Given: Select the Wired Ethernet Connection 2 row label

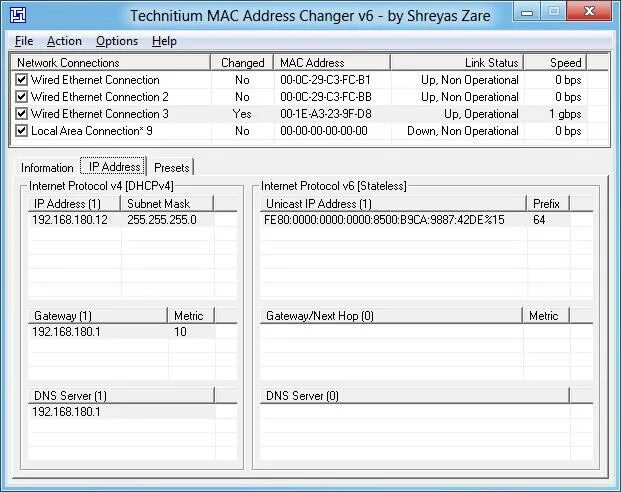Looking at the screenshot, I should pyautogui.click(x=100, y=97).
